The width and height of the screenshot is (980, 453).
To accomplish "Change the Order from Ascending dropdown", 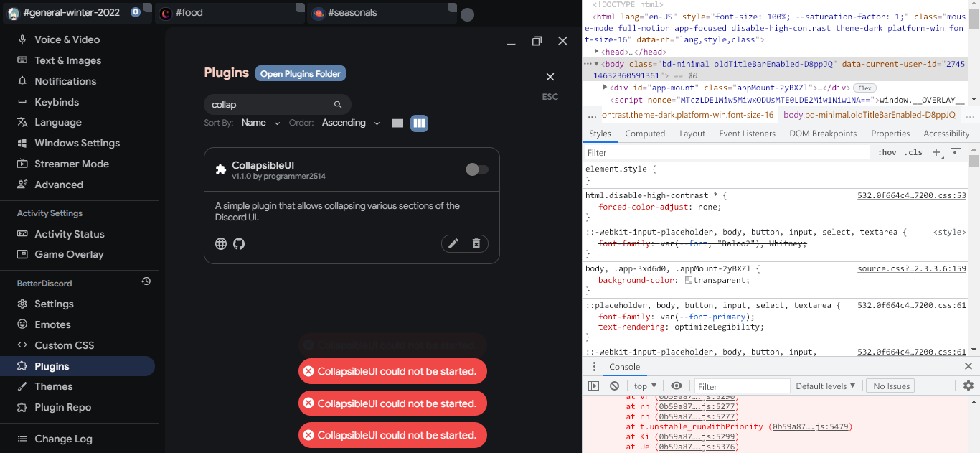I will pyautogui.click(x=350, y=123).
